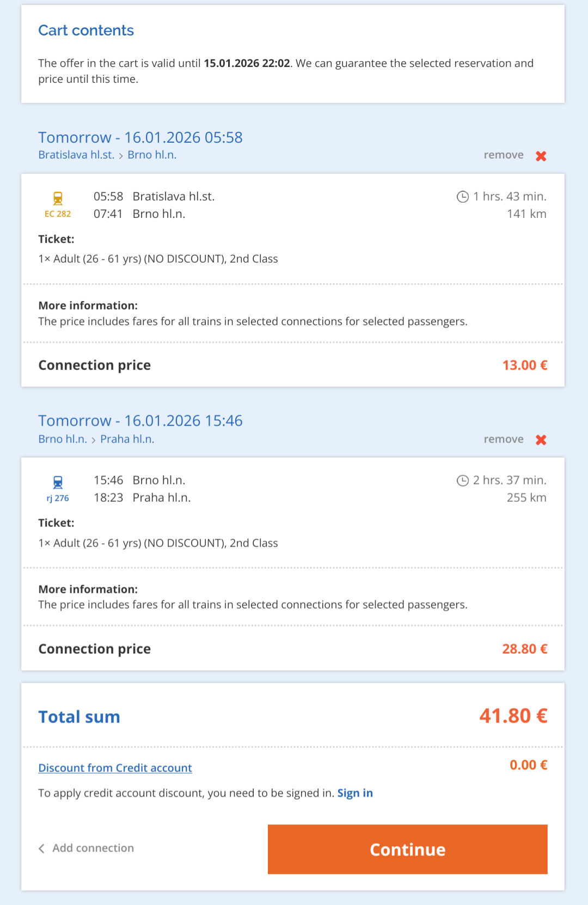
Task: Click the Cart contents heading
Action: click(86, 31)
